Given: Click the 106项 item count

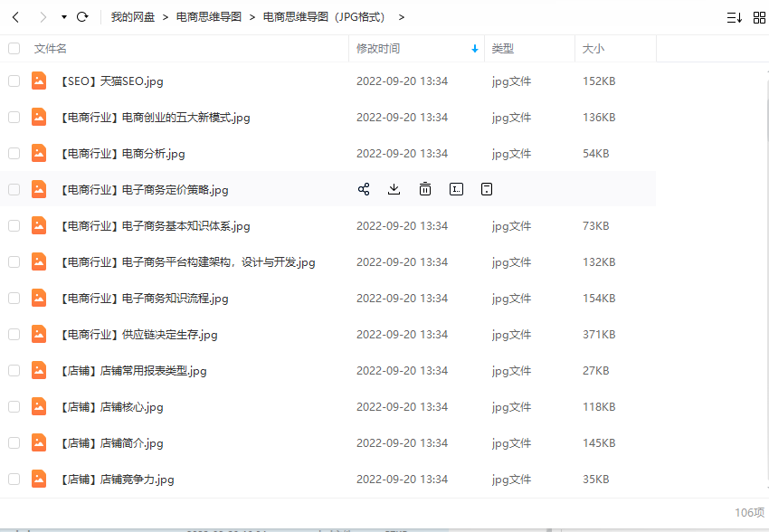Looking at the screenshot, I should (x=749, y=512).
